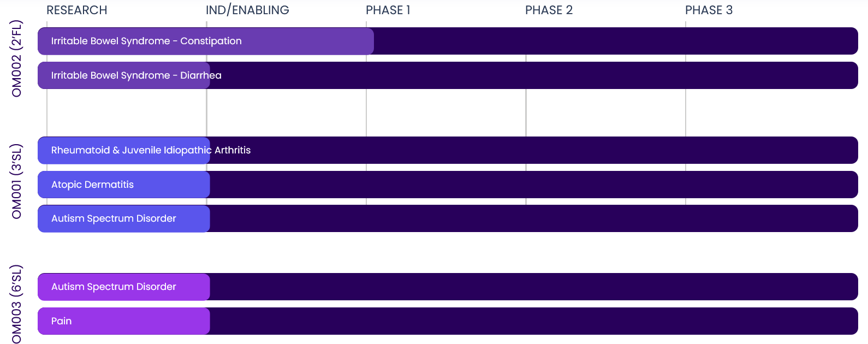Click the OM003 (6'SL) group label

tap(17, 304)
